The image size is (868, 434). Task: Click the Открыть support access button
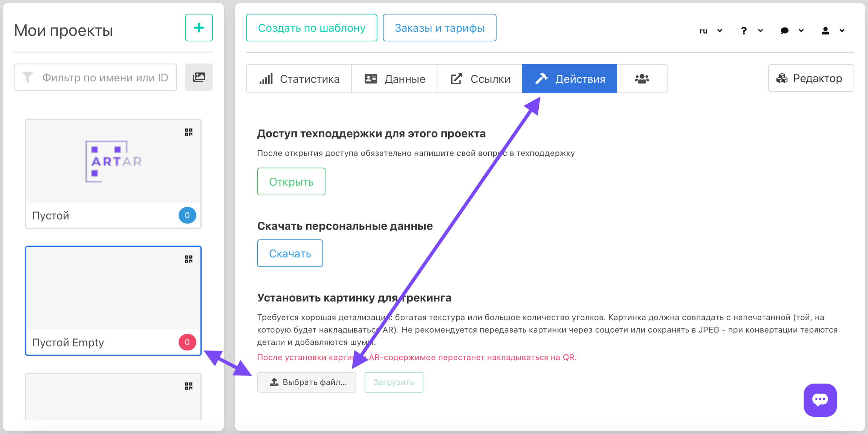(291, 182)
